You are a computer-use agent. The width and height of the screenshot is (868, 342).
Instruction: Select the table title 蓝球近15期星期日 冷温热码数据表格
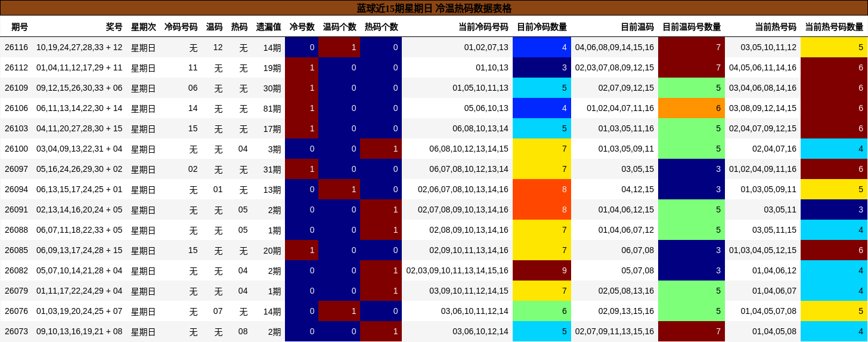coord(434,8)
